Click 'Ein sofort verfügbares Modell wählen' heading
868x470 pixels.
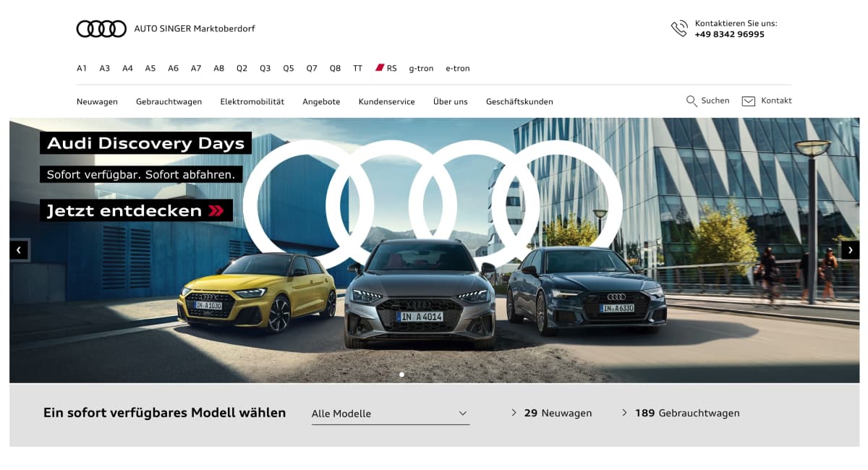click(x=165, y=413)
